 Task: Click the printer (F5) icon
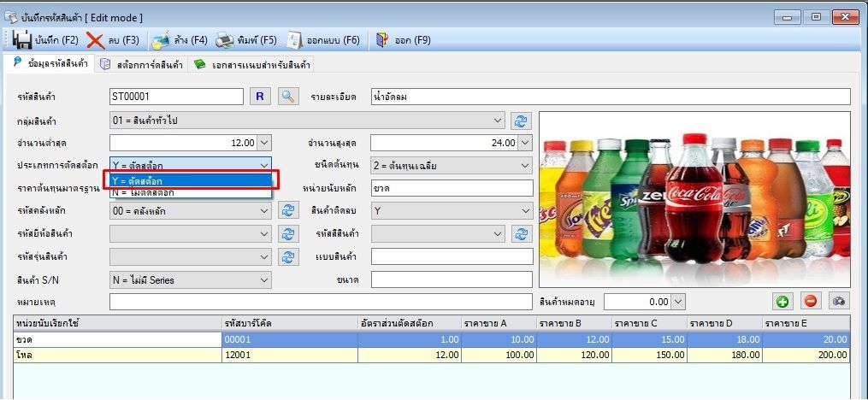(x=224, y=40)
